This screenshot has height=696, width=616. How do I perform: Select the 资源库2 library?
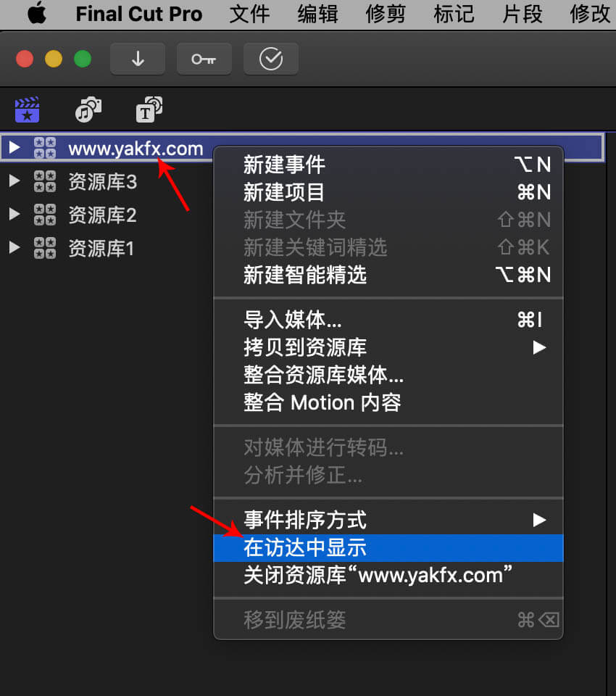click(102, 215)
